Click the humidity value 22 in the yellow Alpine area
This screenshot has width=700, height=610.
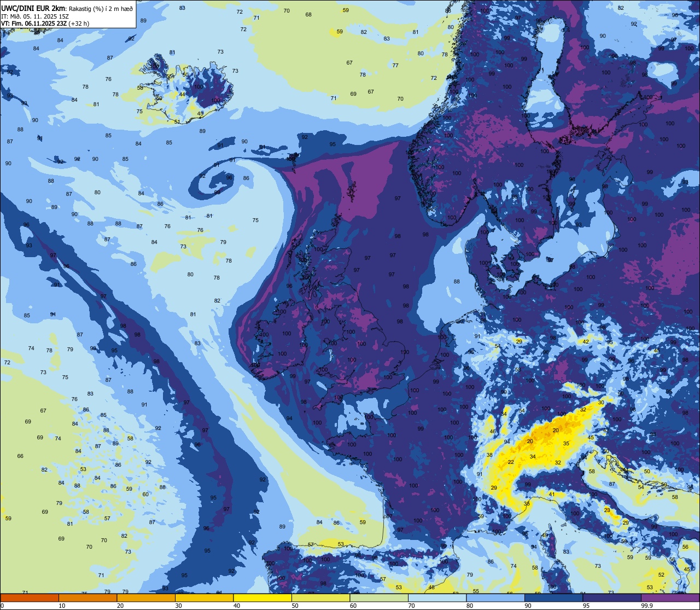click(511, 462)
